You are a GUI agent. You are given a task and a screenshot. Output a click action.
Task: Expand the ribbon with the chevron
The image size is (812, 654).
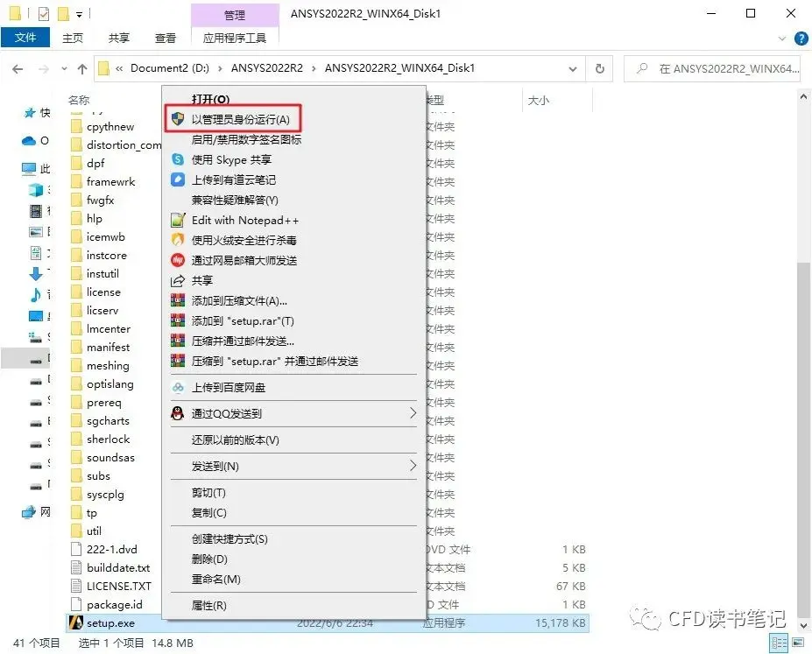tap(782, 39)
